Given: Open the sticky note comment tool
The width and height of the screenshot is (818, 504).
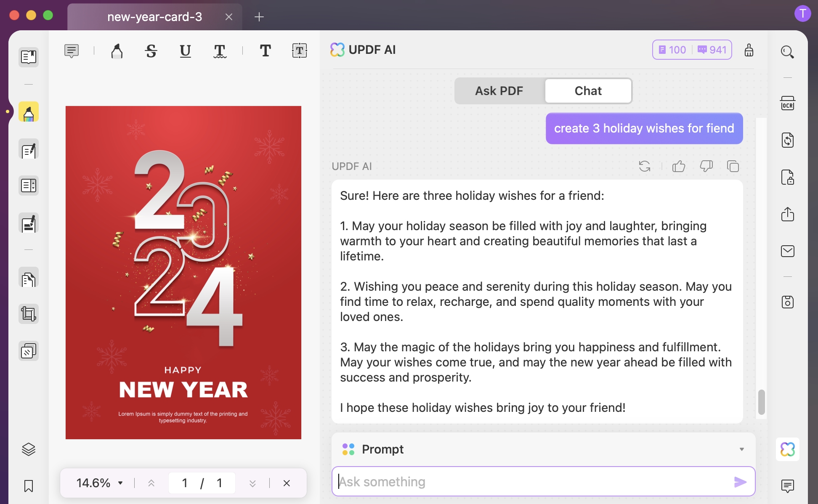Looking at the screenshot, I should [x=71, y=51].
